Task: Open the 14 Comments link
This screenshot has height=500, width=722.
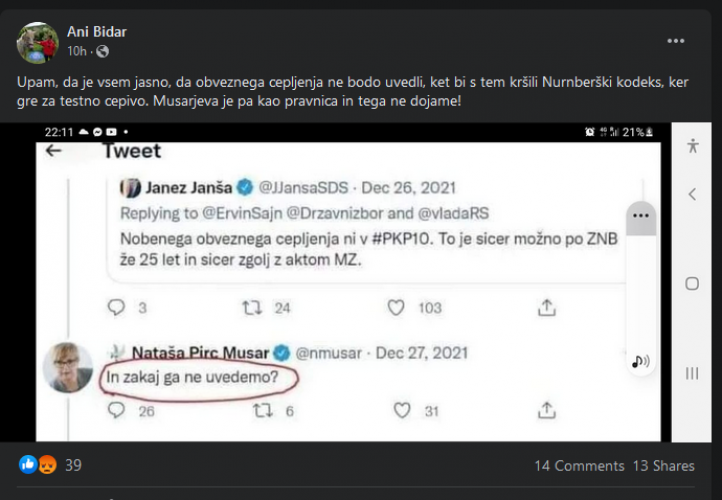Action: 578,465
